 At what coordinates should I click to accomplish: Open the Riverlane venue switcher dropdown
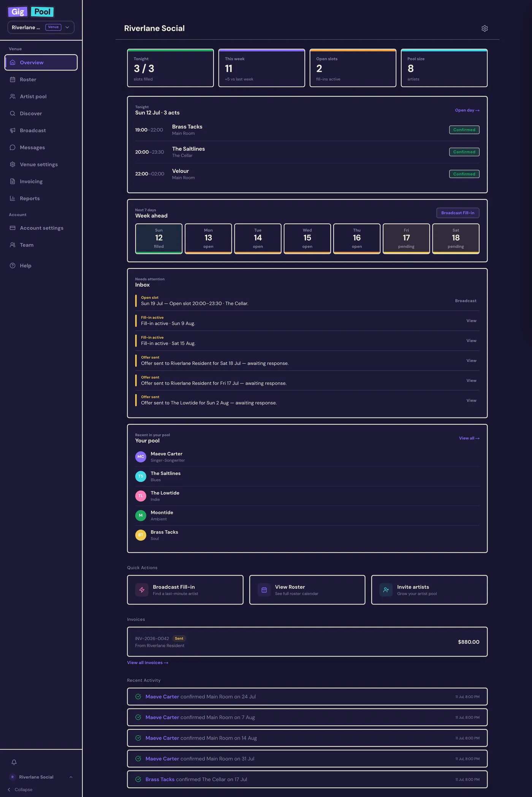[41, 27]
